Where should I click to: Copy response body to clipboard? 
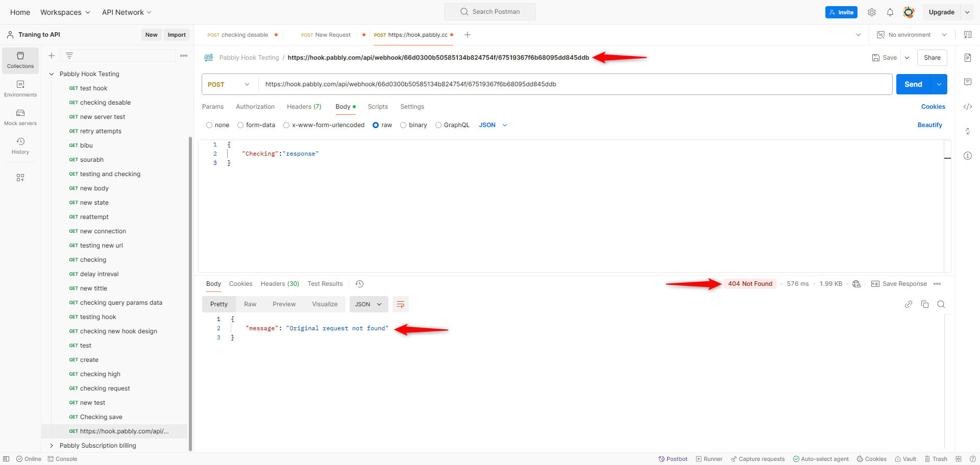[x=925, y=304]
